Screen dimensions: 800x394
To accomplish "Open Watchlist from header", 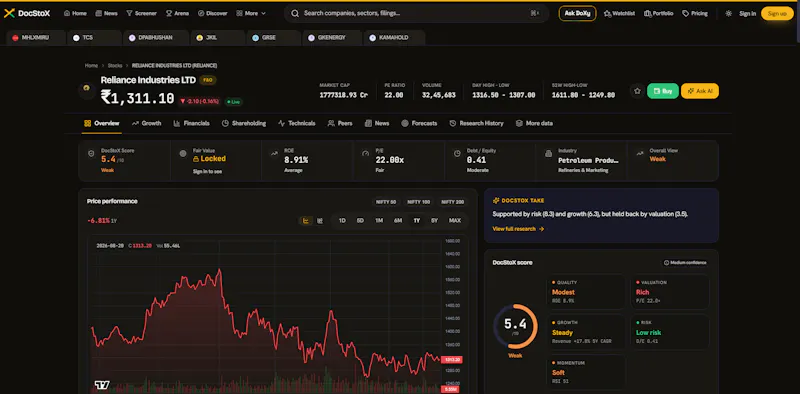I will click(619, 14).
